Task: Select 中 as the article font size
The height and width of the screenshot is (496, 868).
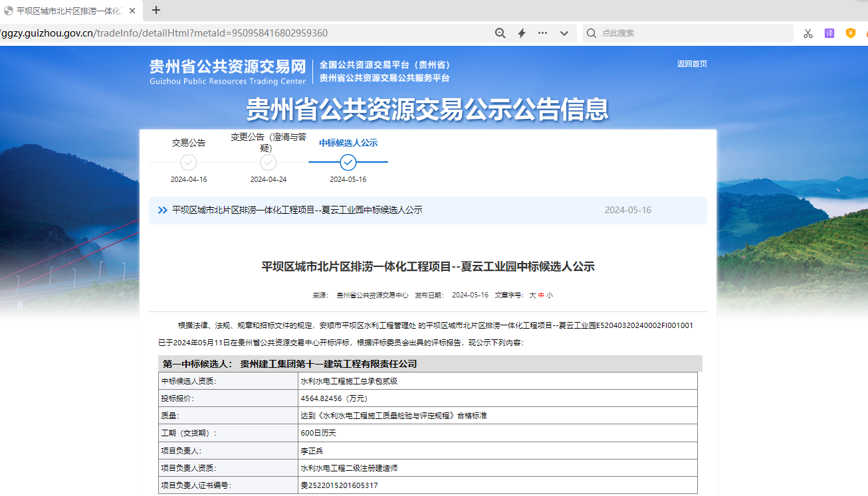Action: click(542, 295)
